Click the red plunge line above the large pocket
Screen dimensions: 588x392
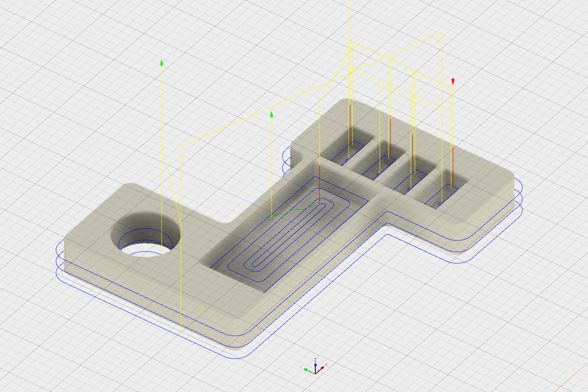coord(319,184)
